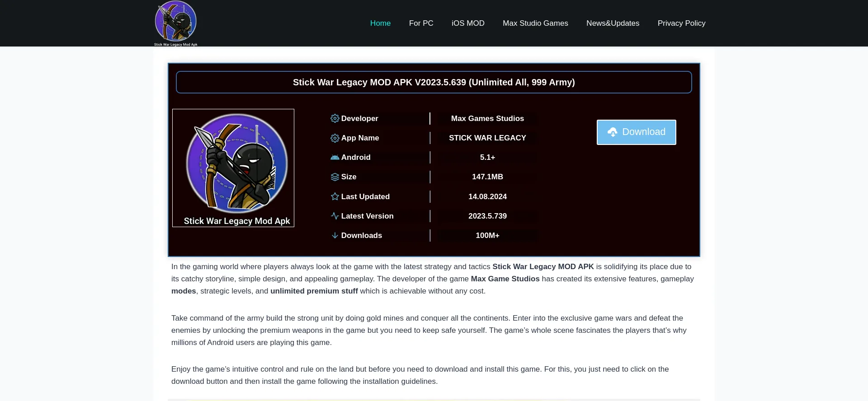Click bold Max Game Studios in paragraph
Viewport: 868px width, 401px height.
[x=505, y=279]
